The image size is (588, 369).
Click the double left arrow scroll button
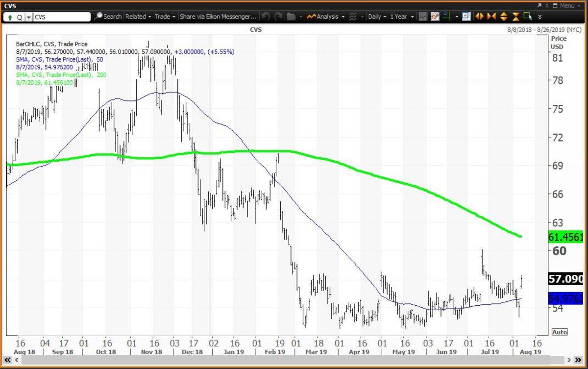click(8, 360)
